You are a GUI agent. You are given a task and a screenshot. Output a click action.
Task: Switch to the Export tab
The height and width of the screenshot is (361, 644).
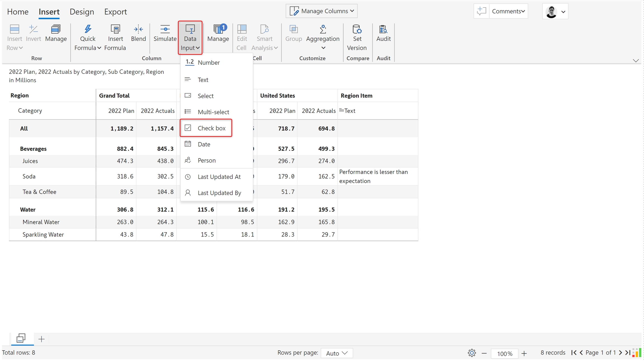click(x=115, y=12)
